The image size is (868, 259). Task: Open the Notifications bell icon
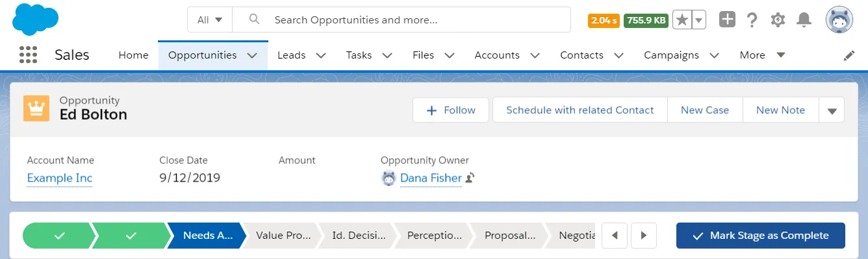(x=804, y=20)
